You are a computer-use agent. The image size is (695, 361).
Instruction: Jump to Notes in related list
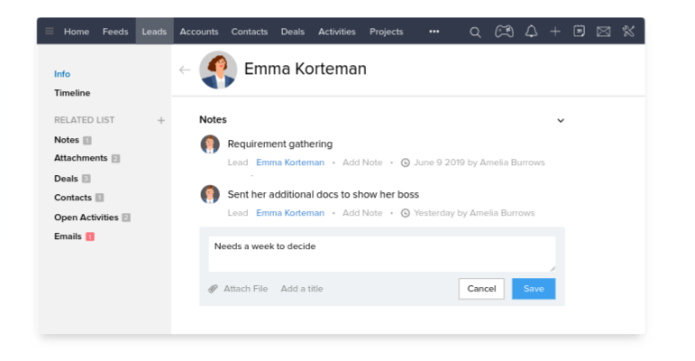(66, 140)
